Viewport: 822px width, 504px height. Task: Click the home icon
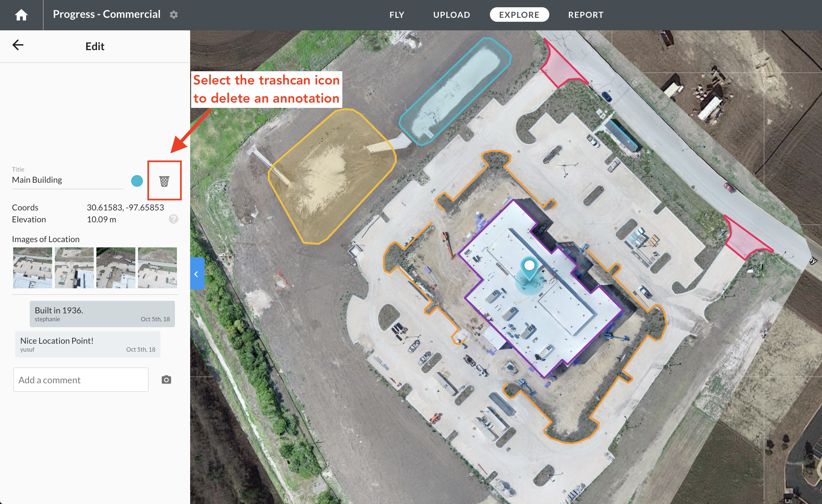(x=21, y=15)
